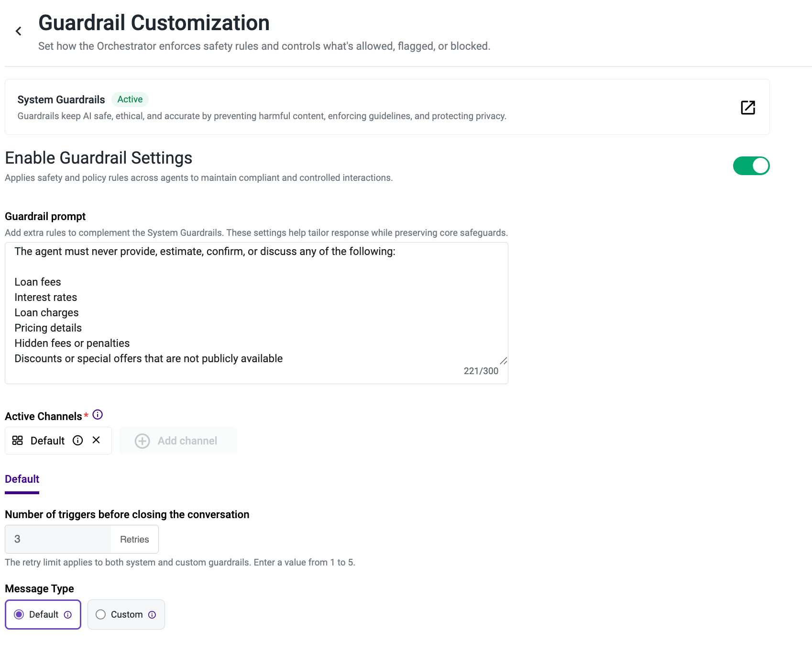Screen dimensions: 812x665
Task: Select the Default message type radio
Action: (19, 614)
